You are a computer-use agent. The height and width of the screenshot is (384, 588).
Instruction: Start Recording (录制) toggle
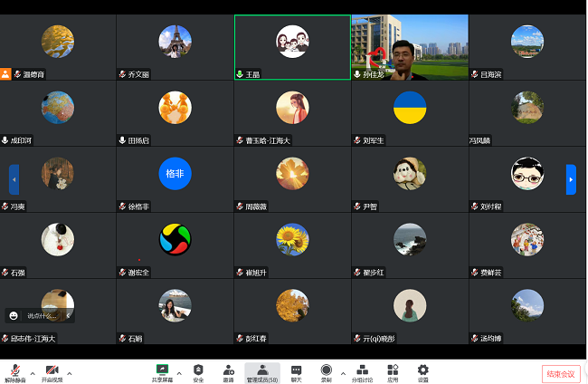[326, 370]
